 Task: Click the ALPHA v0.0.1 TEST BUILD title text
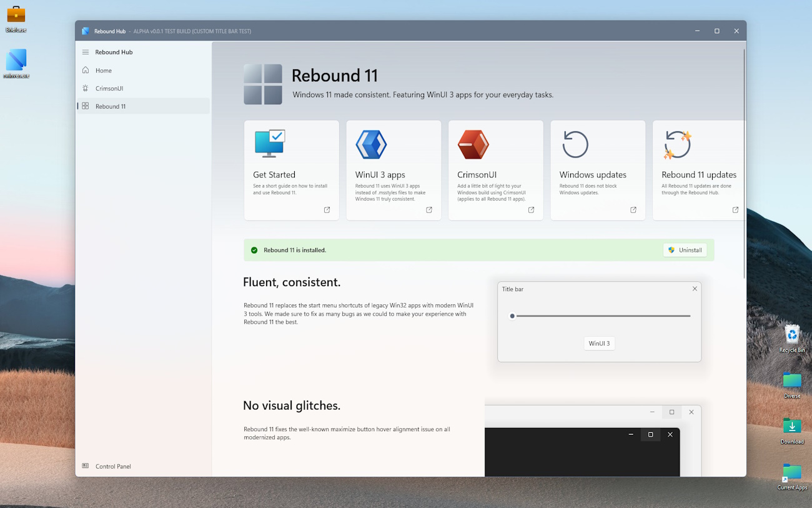click(x=192, y=31)
